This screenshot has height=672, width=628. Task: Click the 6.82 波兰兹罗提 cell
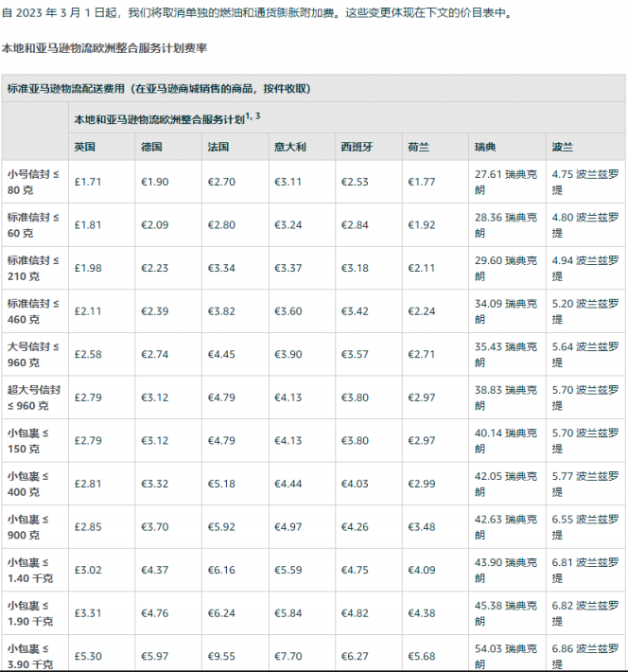click(x=585, y=613)
